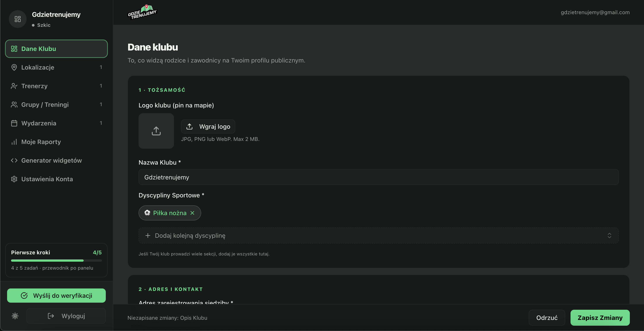Click the upload arrow logo placeholder tile
Image resolution: width=644 pixels, height=331 pixels.
tap(156, 131)
